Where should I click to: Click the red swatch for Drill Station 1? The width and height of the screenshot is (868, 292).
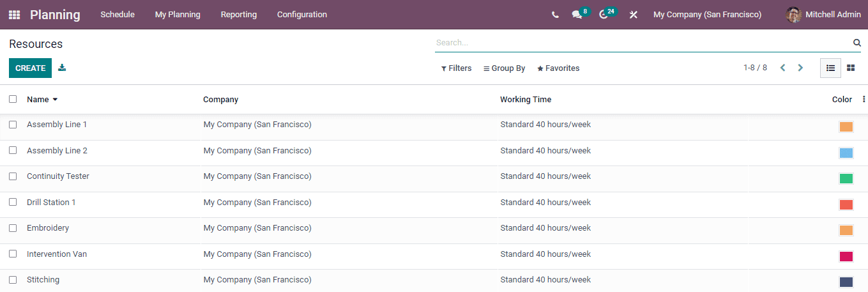(x=846, y=204)
